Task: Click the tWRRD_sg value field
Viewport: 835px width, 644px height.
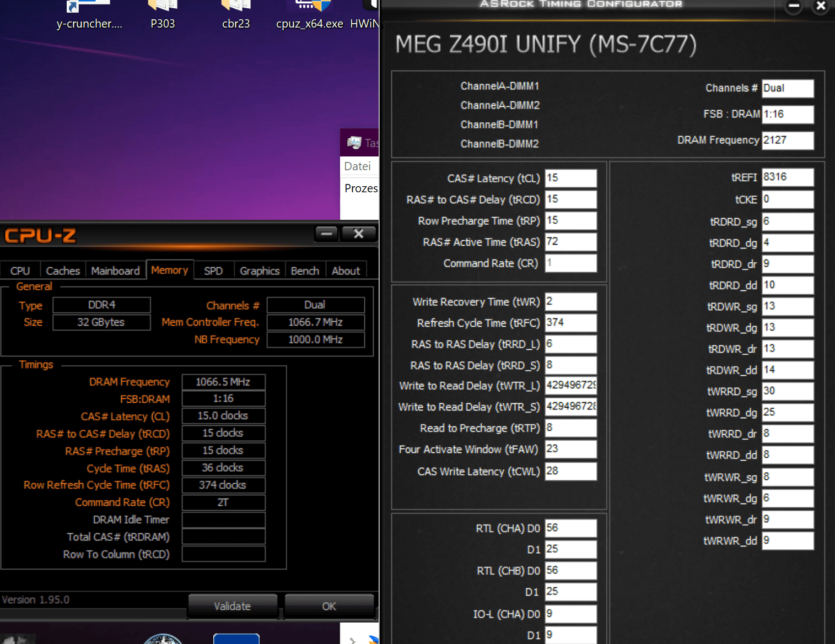Action: (788, 391)
